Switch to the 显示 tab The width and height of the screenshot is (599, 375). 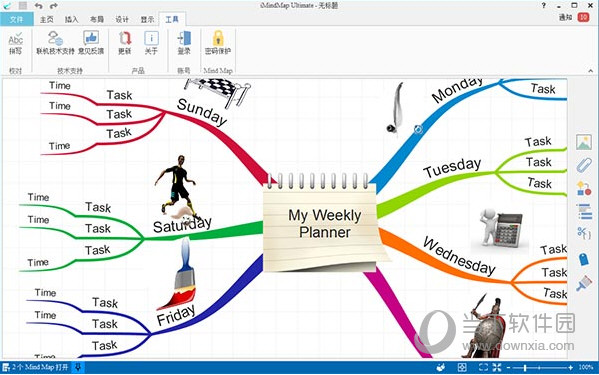[147, 19]
